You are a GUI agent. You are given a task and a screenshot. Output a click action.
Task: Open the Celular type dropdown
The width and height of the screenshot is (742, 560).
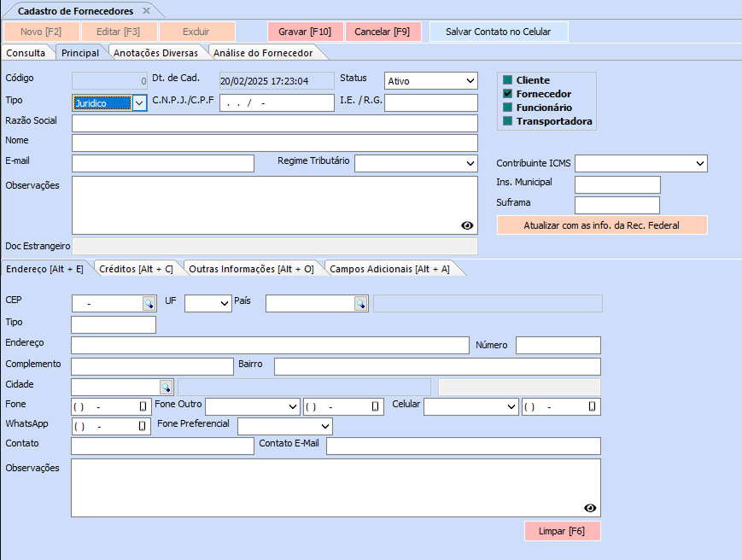(511, 406)
